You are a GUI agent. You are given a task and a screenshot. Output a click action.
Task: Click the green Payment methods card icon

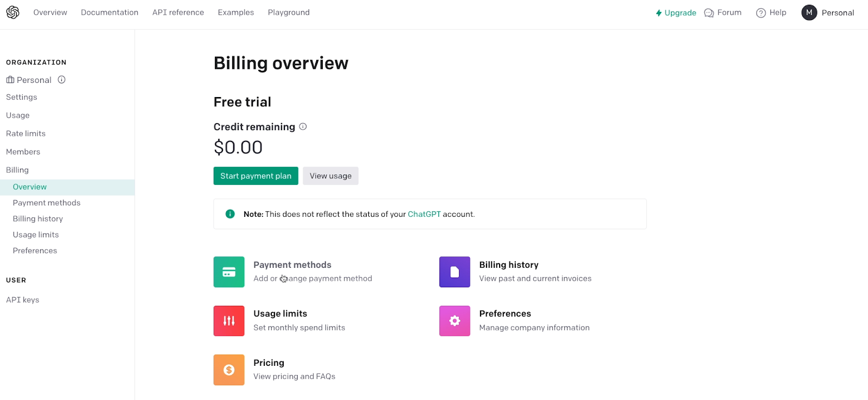click(x=229, y=272)
